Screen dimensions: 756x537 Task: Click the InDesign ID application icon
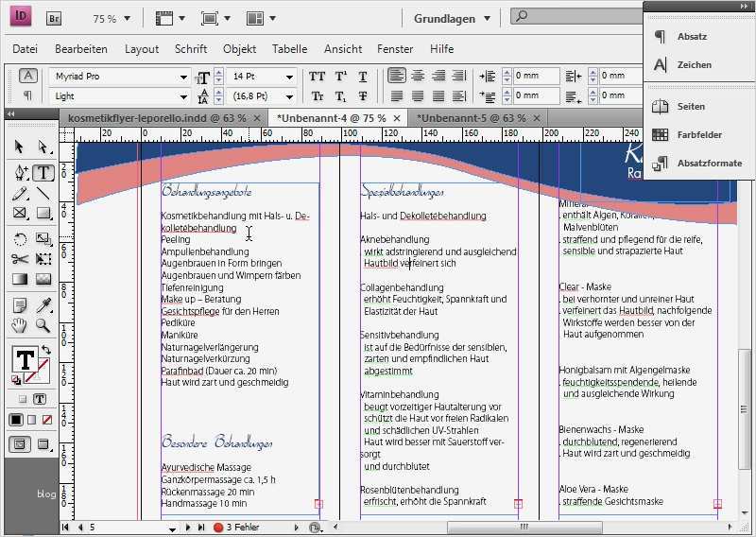(20, 16)
